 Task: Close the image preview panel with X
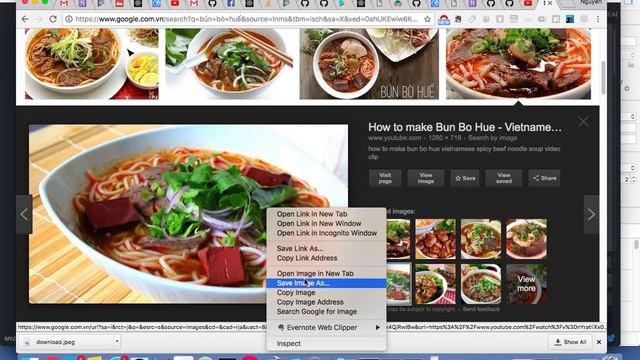coord(583,122)
